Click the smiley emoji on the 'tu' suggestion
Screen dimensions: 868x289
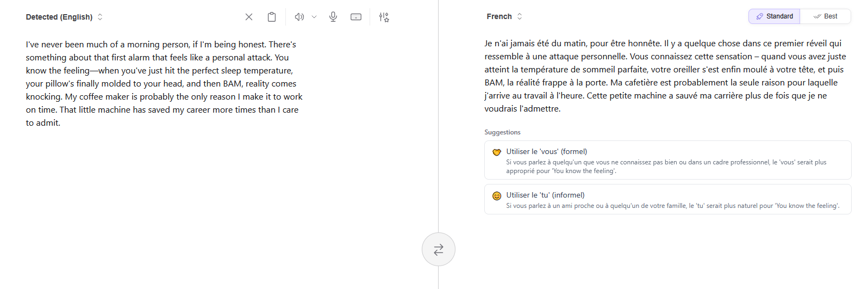[x=497, y=196]
